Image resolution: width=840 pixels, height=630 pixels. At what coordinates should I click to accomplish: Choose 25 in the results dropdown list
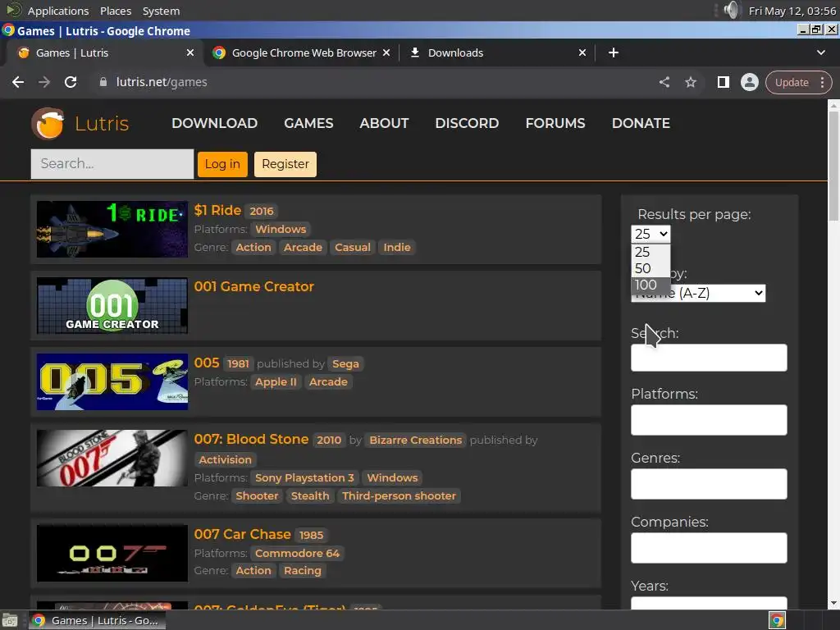651,252
